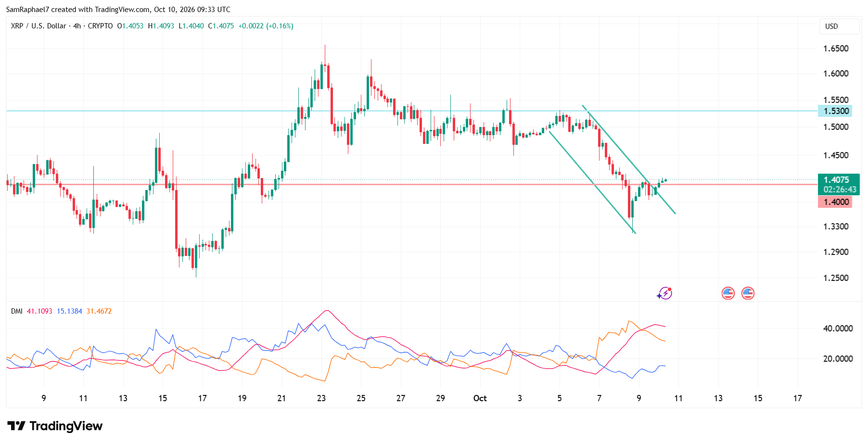868x444 pixels.
Task: Click the 1.5500 price axis label
Action: 836,100
